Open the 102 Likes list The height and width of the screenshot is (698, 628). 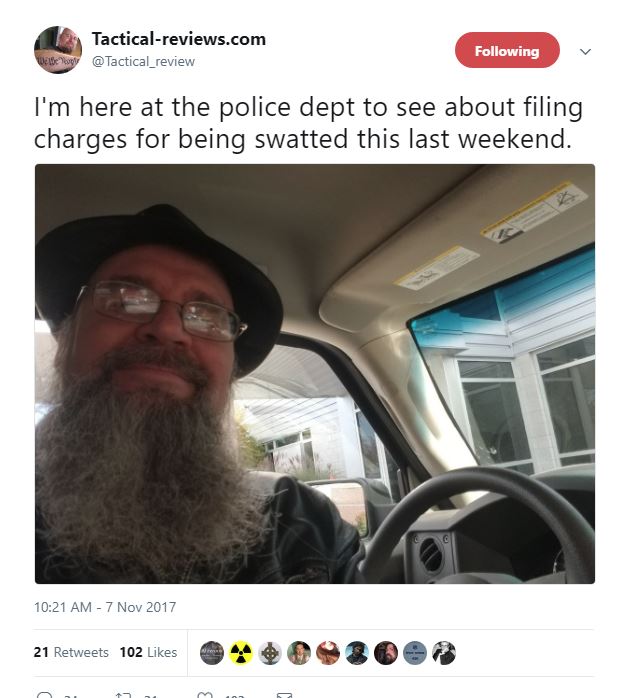tap(148, 652)
